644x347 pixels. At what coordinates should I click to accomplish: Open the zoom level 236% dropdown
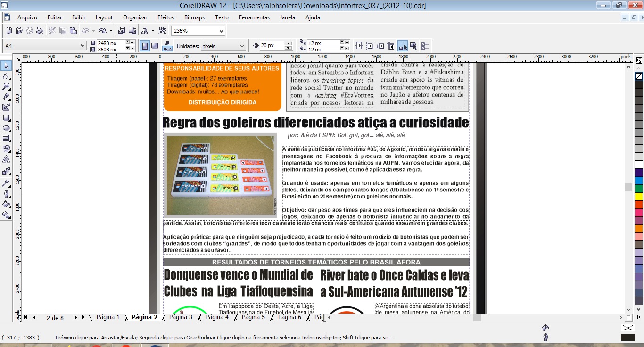[222, 31]
